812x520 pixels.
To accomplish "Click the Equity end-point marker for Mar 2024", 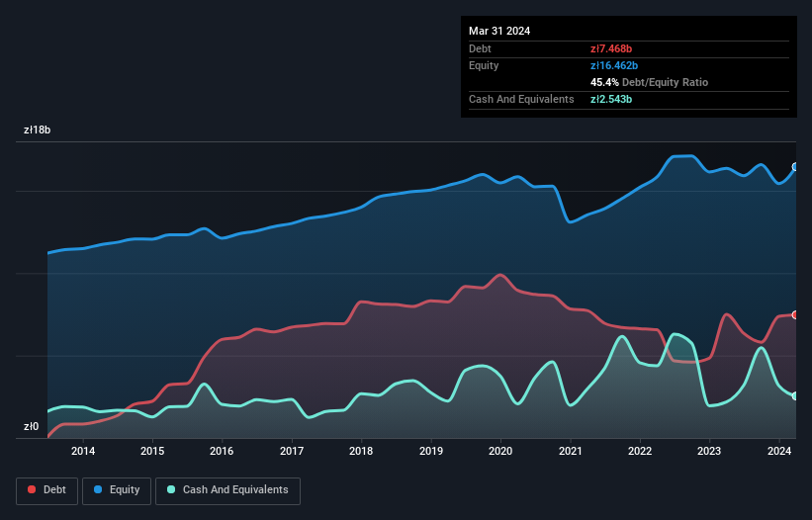I will tap(795, 167).
